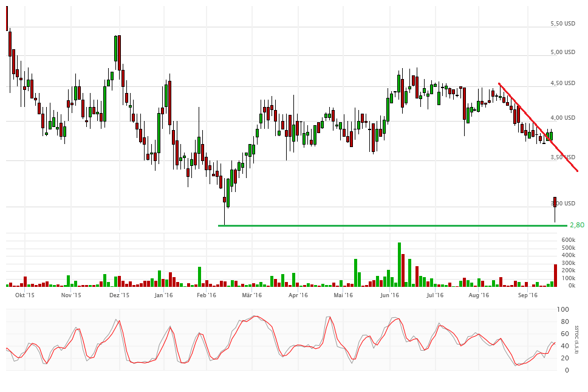Select the Feb '16 date label
588x392 pixels.
207,295
